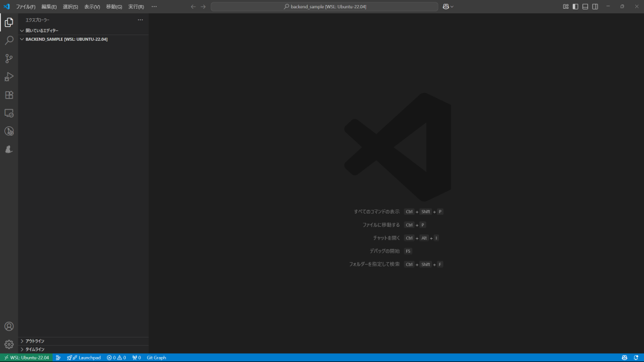Collapse the 開いているエディター section
The image size is (644, 362).
84,30
